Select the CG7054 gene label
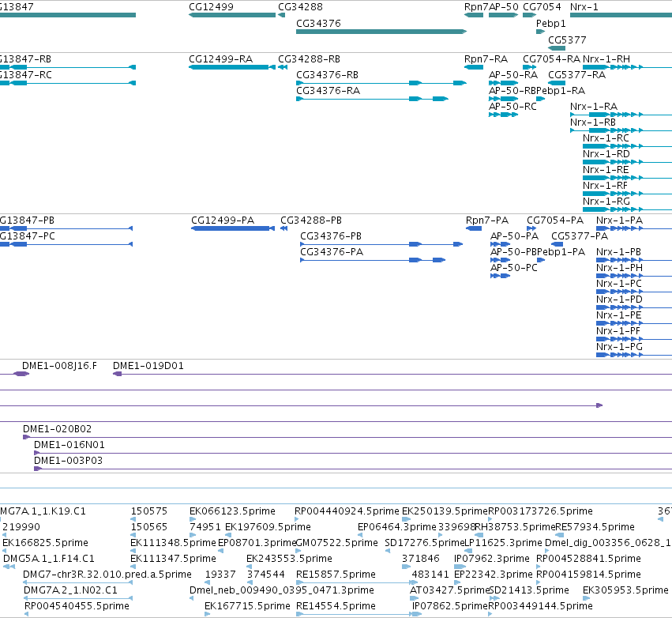 [542, 7]
